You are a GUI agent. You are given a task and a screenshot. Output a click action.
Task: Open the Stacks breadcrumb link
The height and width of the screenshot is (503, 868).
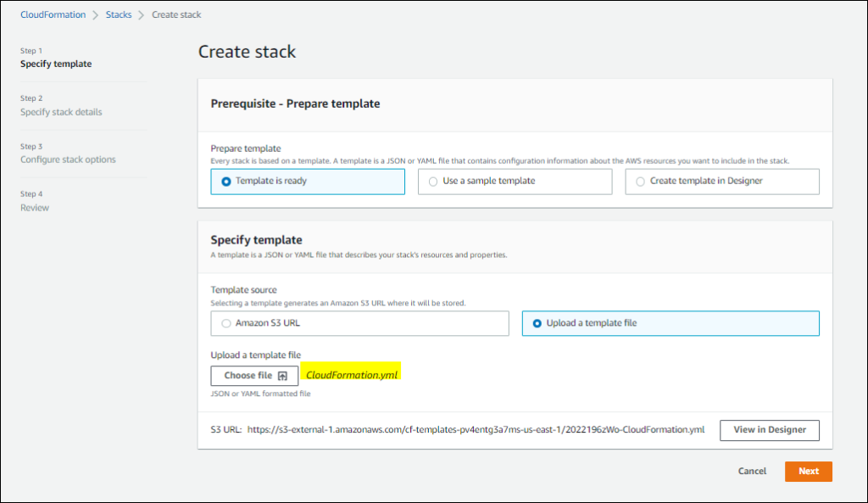(x=119, y=14)
